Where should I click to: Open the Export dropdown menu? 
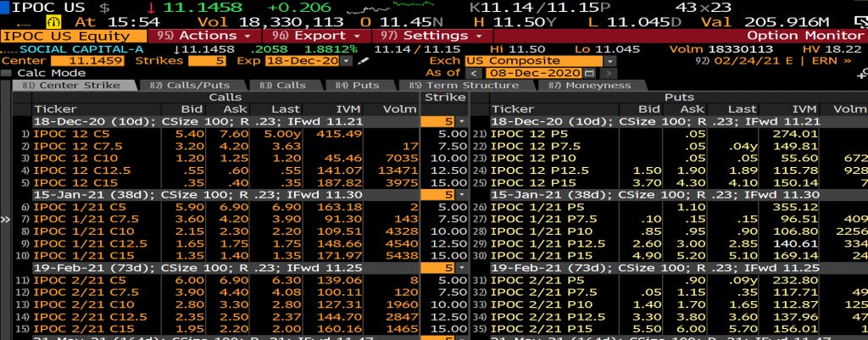coord(315,36)
